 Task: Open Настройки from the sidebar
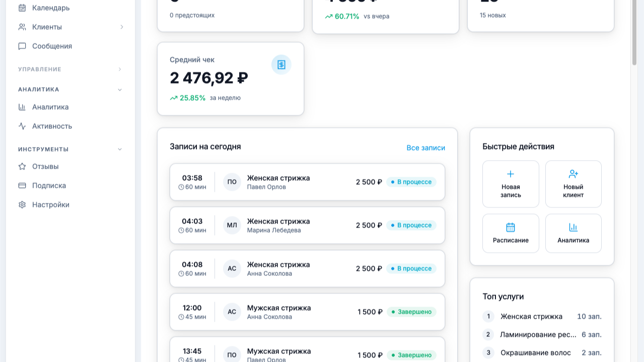(x=50, y=204)
